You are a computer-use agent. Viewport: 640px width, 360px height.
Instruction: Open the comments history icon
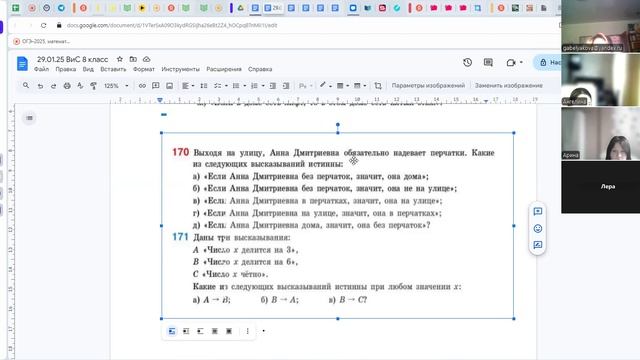point(488,62)
